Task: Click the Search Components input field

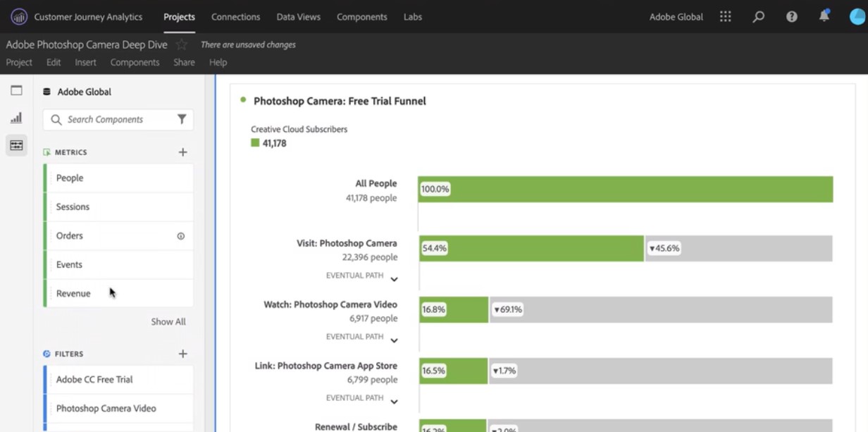Action: [x=118, y=120]
